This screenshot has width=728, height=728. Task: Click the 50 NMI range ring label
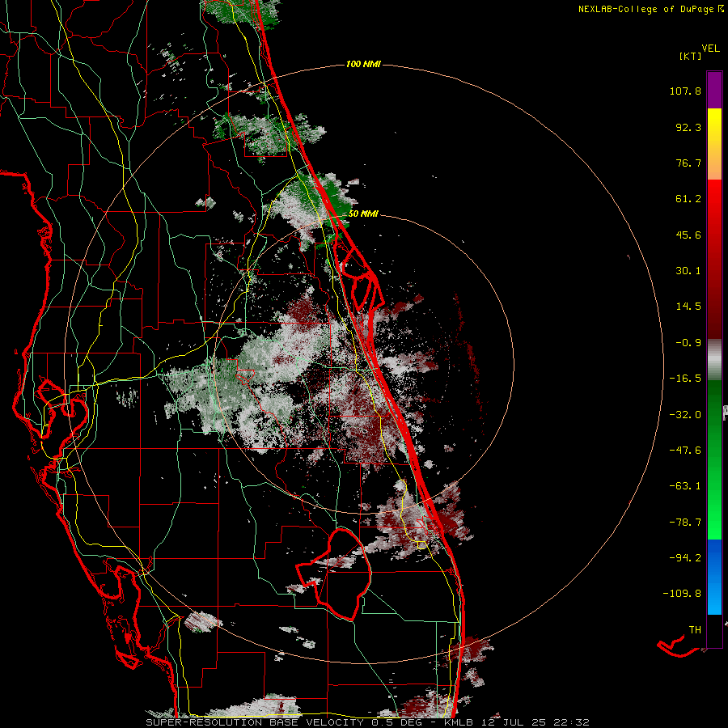pyautogui.click(x=363, y=214)
